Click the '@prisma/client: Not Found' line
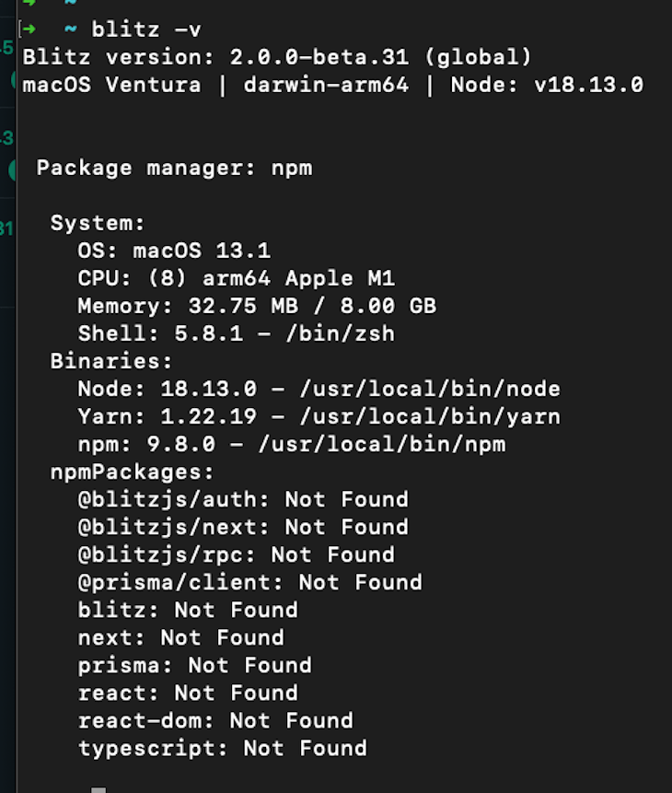Image resolution: width=672 pixels, height=793 pixels. coord(249,583)
